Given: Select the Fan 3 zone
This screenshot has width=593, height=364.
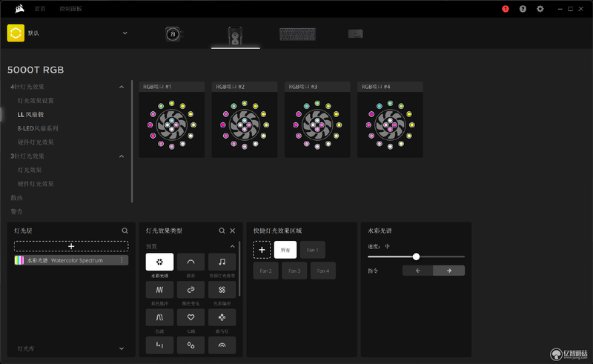Looking at the screenshot, I should [x=294, y=271].
